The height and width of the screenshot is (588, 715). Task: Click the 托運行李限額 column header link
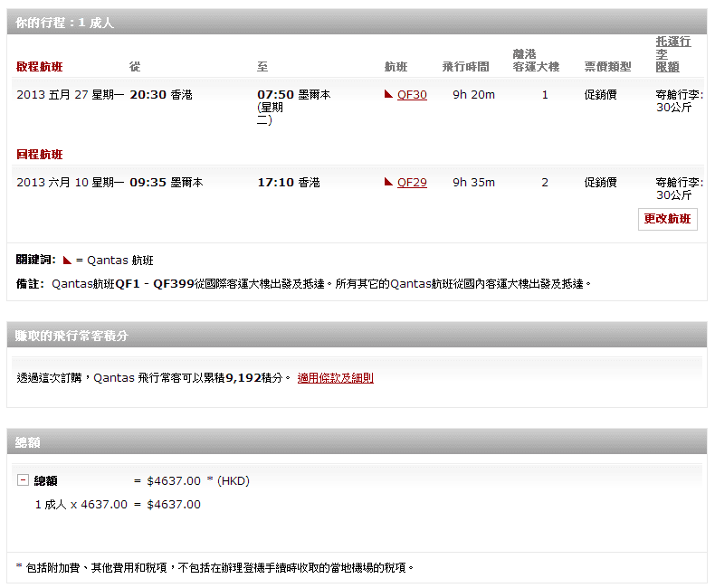672,54
